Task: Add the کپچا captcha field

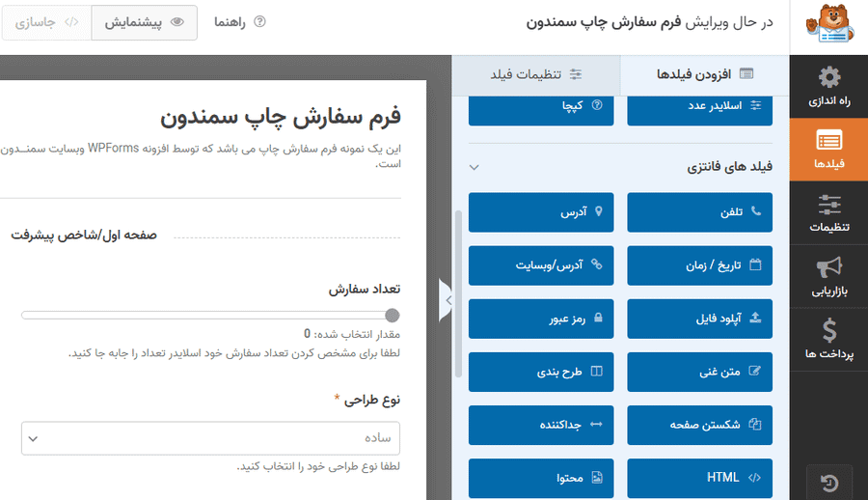Action: (x=541, y=111)
